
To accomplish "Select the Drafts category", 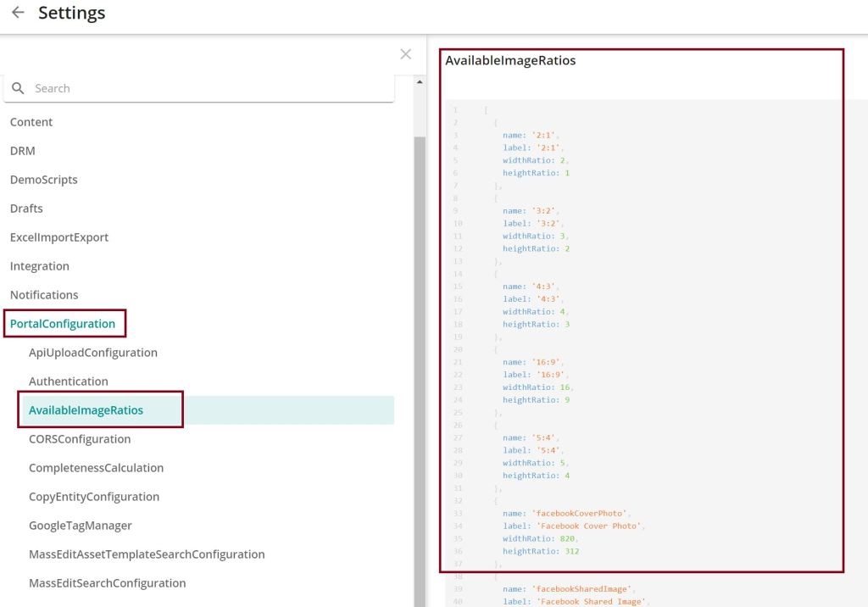I will 26,209.
